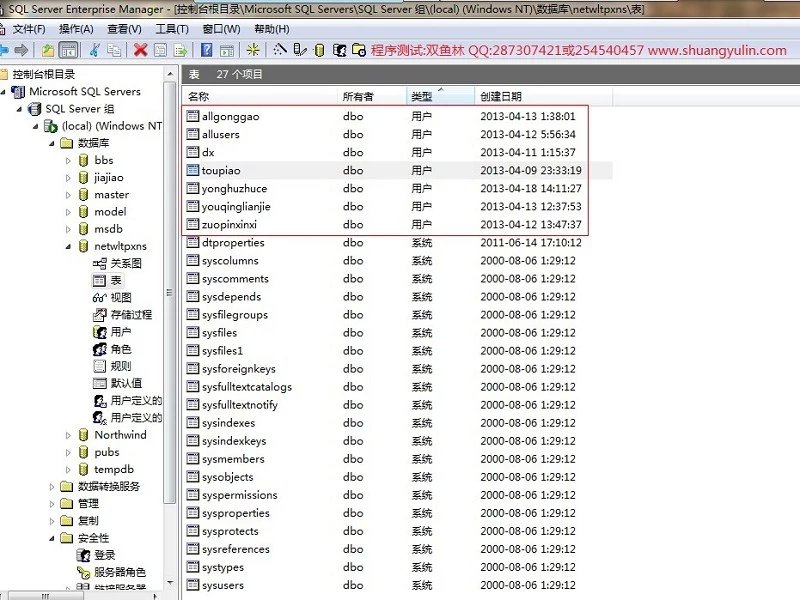Collapse the netwltpxns database
Viewport: 800px width, 600px height.
pyautogui.click(x=68, y=246)
